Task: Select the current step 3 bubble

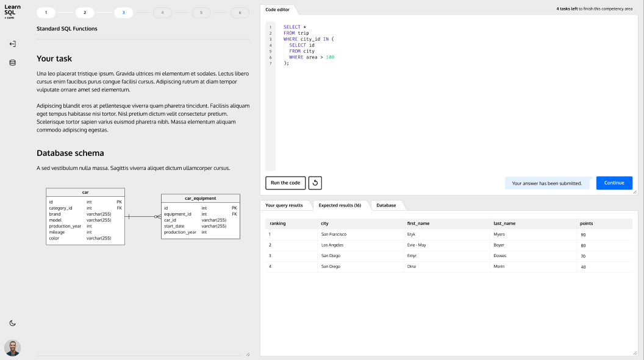Action: pos(124,13)
